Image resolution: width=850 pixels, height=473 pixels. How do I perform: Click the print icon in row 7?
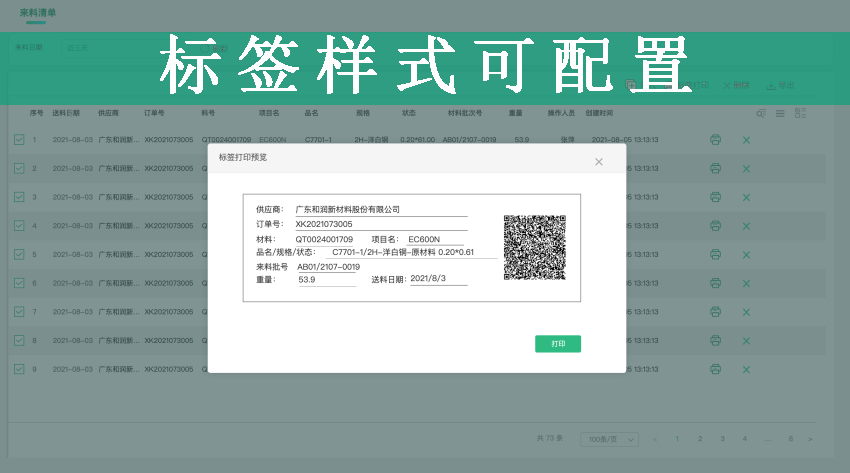pyautogui.click(x=715, y=312)
